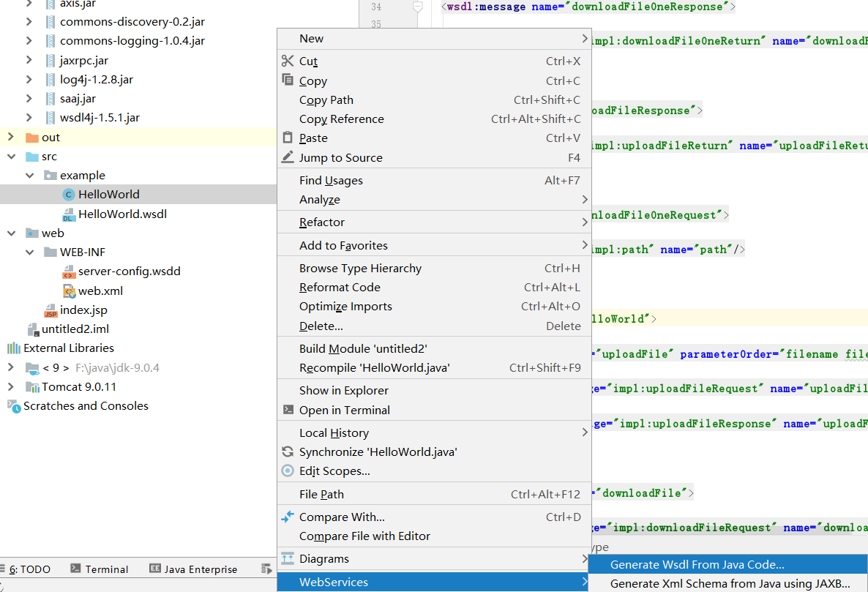Expand the JDK 9 library node

[x=10, y=367]
